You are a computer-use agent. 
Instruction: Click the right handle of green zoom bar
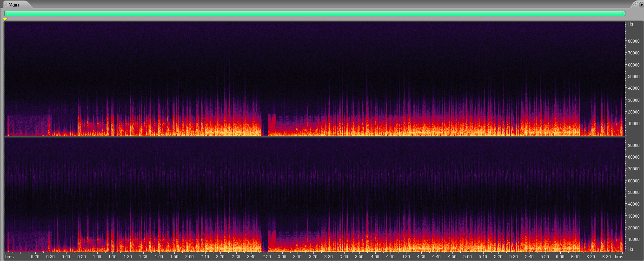pos(624,13)
